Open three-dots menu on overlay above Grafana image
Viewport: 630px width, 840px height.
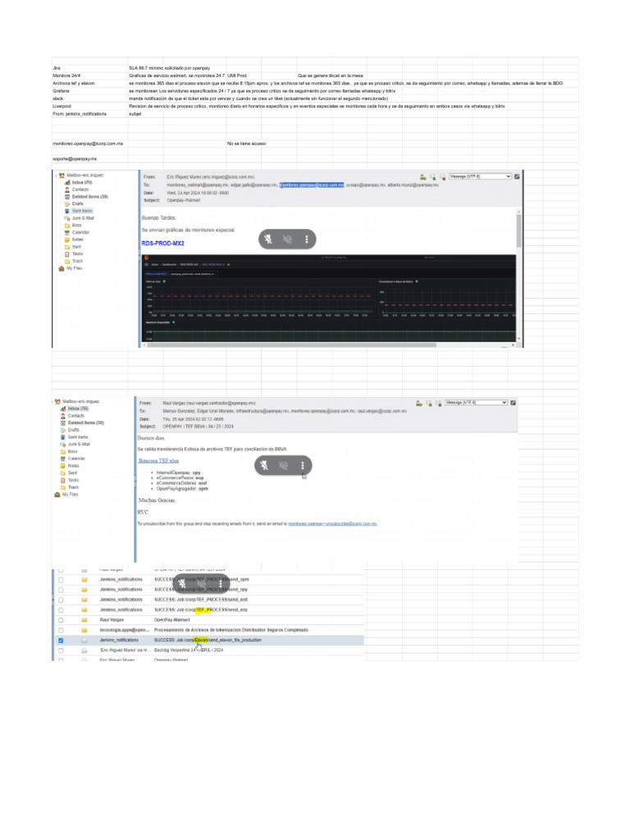point(307,240)
